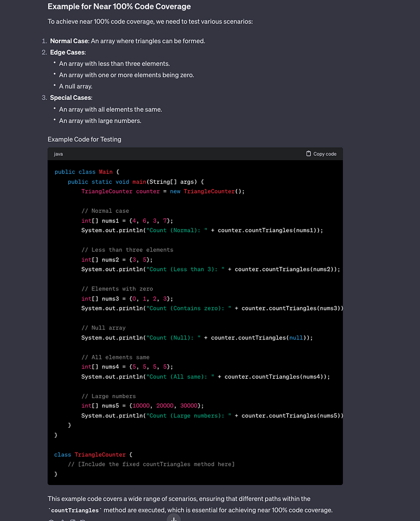The image size is (420, 521).
Task: Click the Copy code button
Action: coord(321,154)
